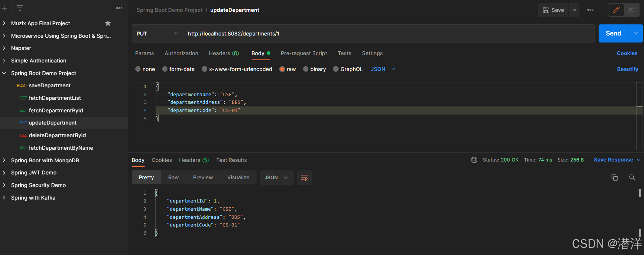This screenshot has width=644, height=255.
Task: Open the request Headers (8) tab
Action: click(224, 53)
